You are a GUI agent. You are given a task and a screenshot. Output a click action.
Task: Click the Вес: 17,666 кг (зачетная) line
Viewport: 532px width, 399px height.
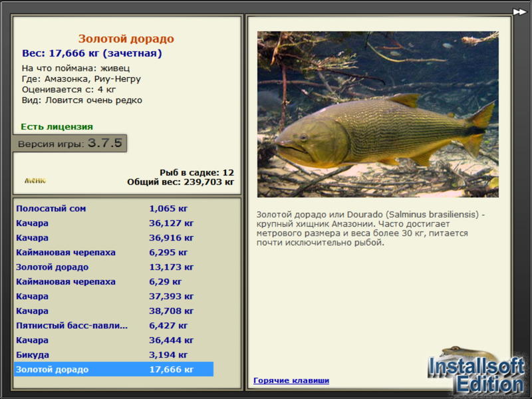click(92, 53)
